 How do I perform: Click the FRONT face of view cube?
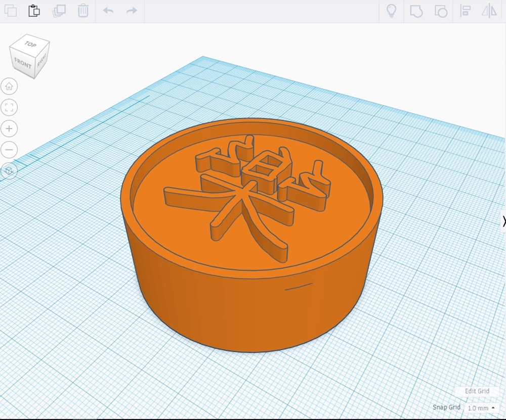[23, 63]
